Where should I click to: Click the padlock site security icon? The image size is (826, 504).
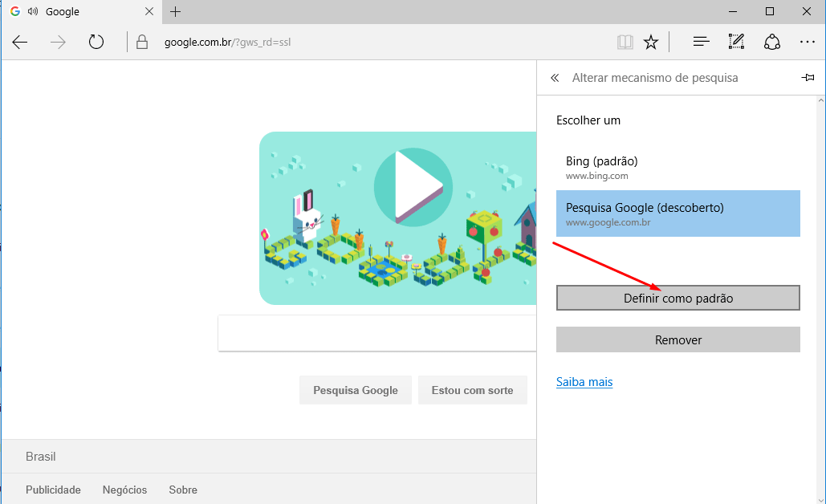(142, 42)
